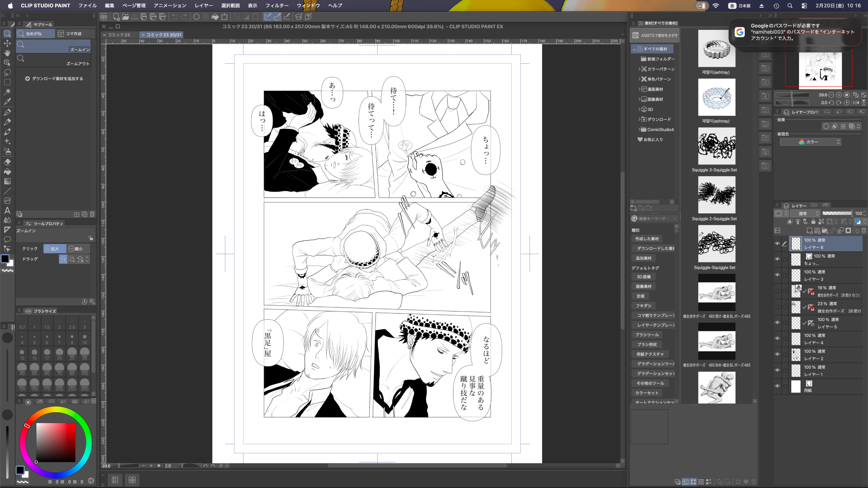
Task: Hide レイヤー 3 with its eye icon
Action: (x=777, y=275)
